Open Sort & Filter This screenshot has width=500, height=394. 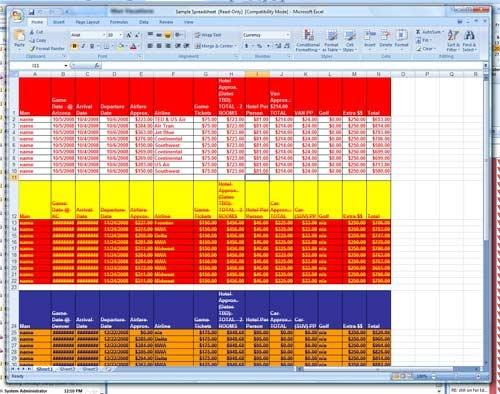453,40
